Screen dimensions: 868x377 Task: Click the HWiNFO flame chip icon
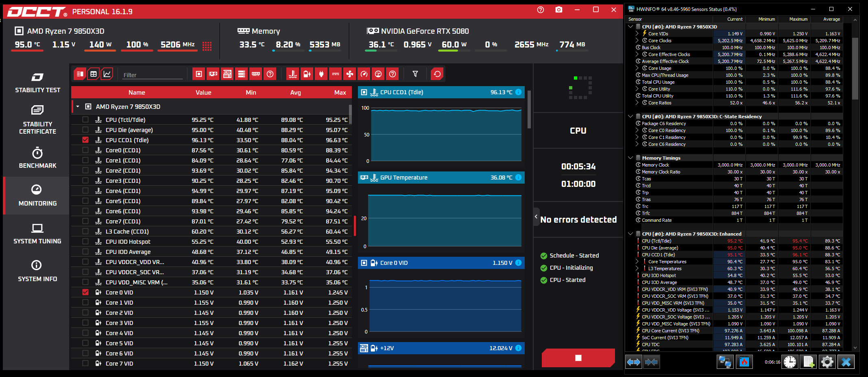(x=744, y=362)
